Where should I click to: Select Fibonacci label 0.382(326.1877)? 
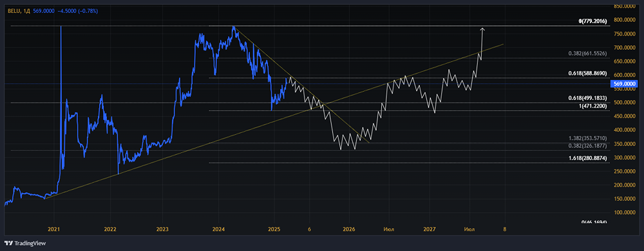587,145
